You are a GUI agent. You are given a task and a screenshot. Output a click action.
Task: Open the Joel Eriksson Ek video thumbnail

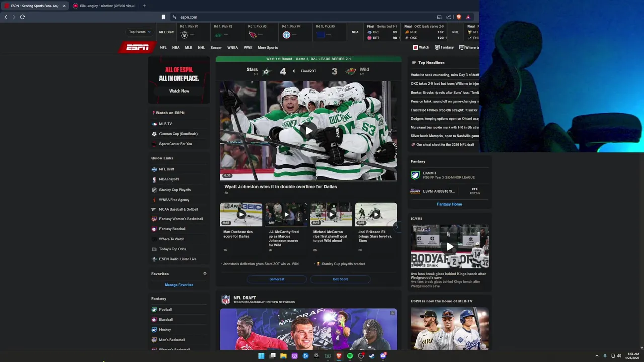[x=376, y=215]
